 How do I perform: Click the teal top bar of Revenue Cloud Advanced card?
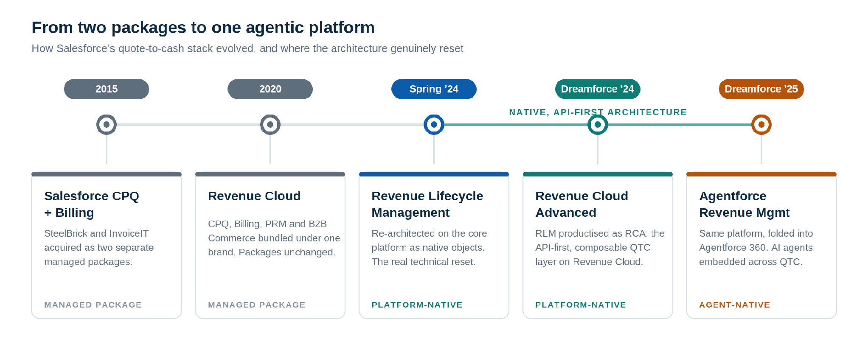point(598,174)
